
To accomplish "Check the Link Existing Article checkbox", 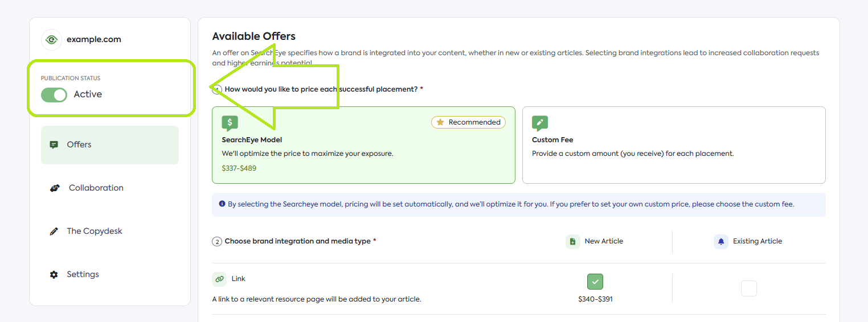I will 748,288.
